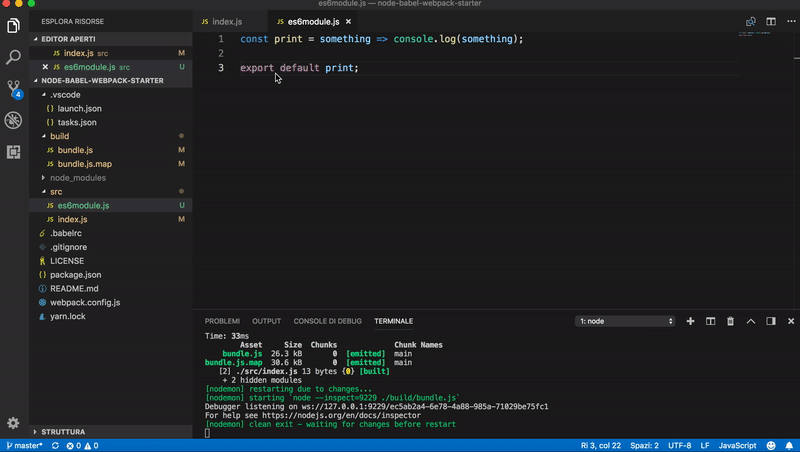Split the editor to the right

771,21
